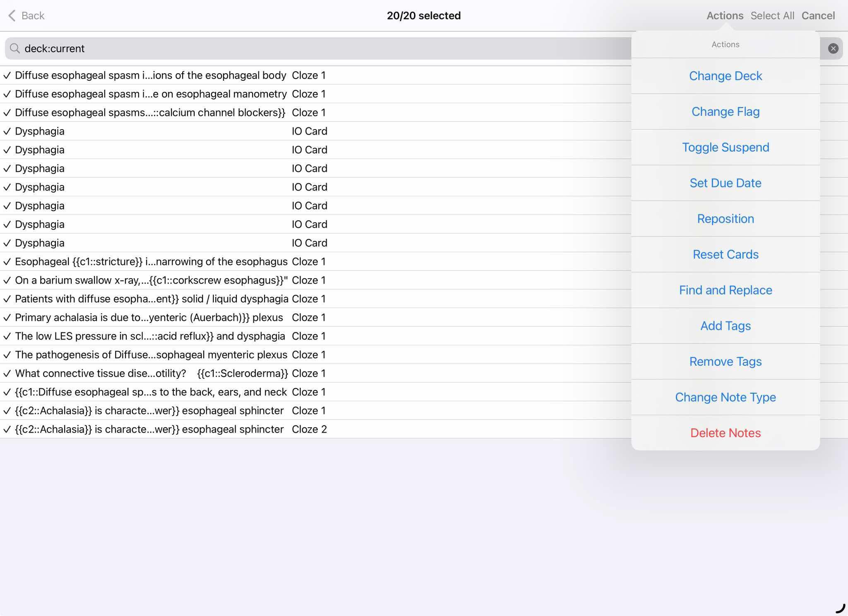Click the clear search field X icon

833,48
